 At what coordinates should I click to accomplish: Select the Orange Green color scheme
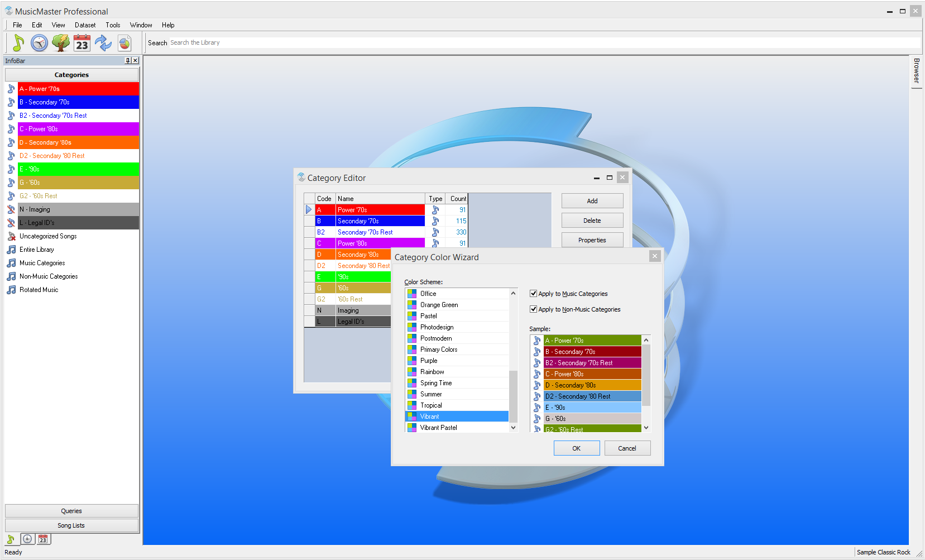[x=457, y=305]
